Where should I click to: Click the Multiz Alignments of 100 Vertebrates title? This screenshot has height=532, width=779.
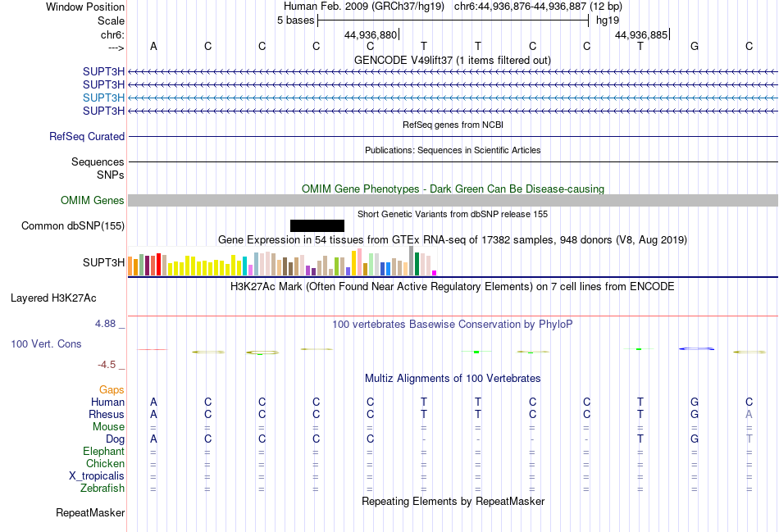click(x=453, y=379)
